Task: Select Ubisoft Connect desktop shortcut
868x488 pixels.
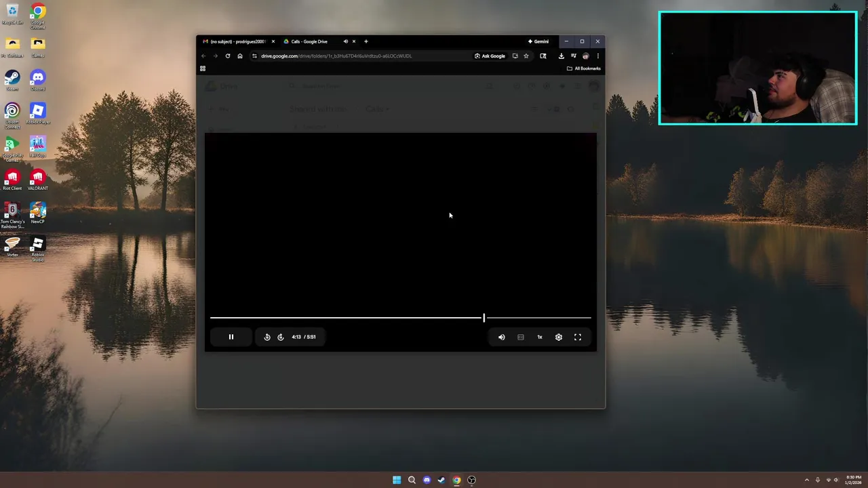Action: click(x=12, y=115)
